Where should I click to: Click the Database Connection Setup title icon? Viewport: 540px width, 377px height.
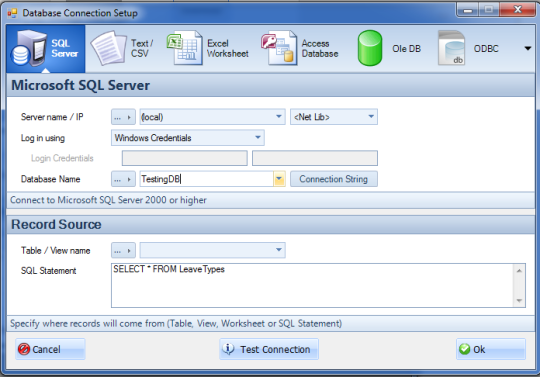(12, 13)
